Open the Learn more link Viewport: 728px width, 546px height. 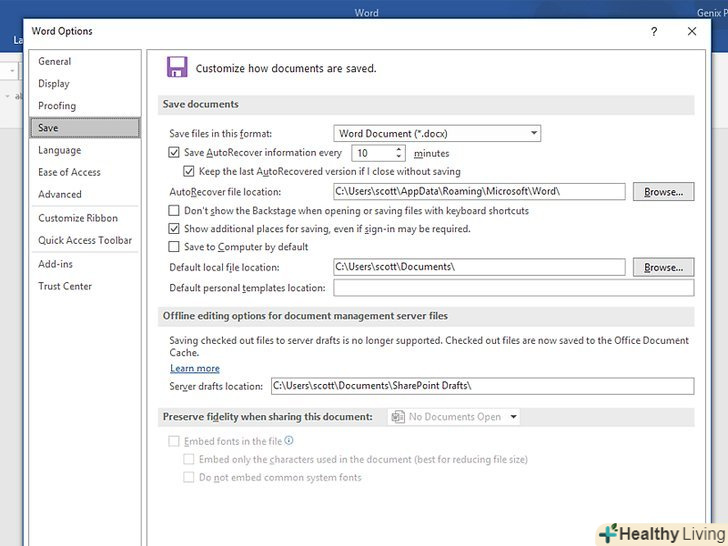point(195,368)
